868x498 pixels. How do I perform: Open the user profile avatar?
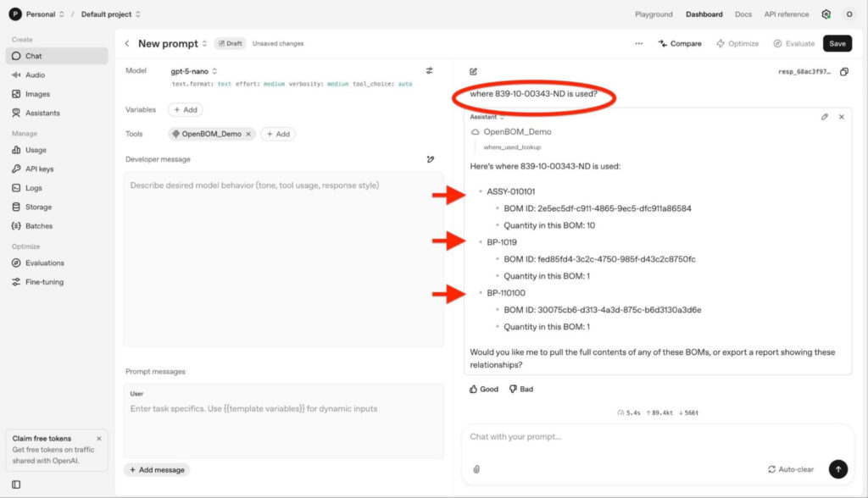849,14
